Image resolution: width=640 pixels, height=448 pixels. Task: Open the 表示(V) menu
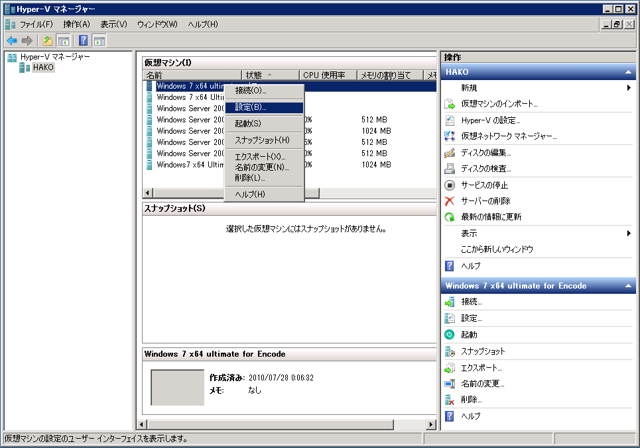click(114, 24)
